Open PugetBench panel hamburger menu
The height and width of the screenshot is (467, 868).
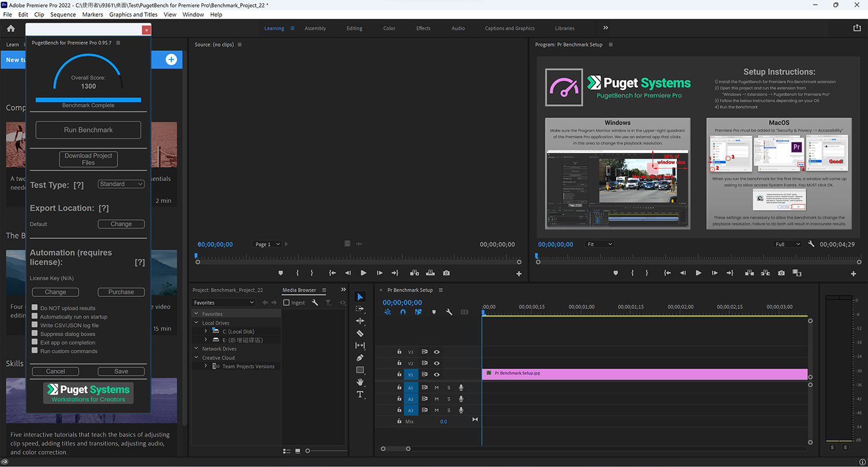click(x=118, y=43)
